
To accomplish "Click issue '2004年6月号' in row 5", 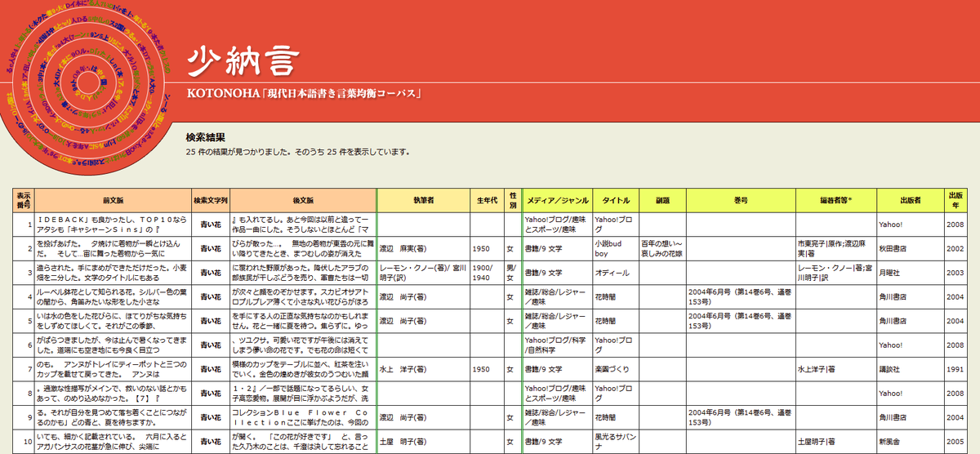I will 740,321.
